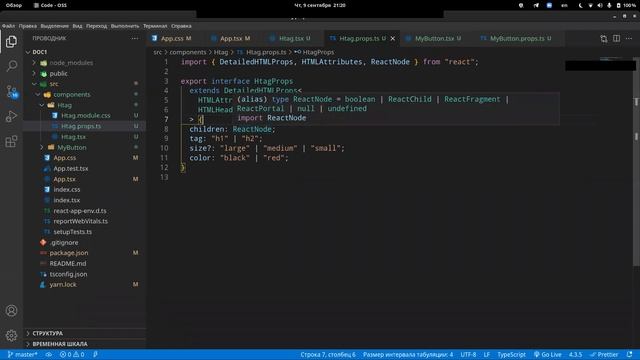
Task: Click components in the breadcrumb path
Action: coord(188,52)
